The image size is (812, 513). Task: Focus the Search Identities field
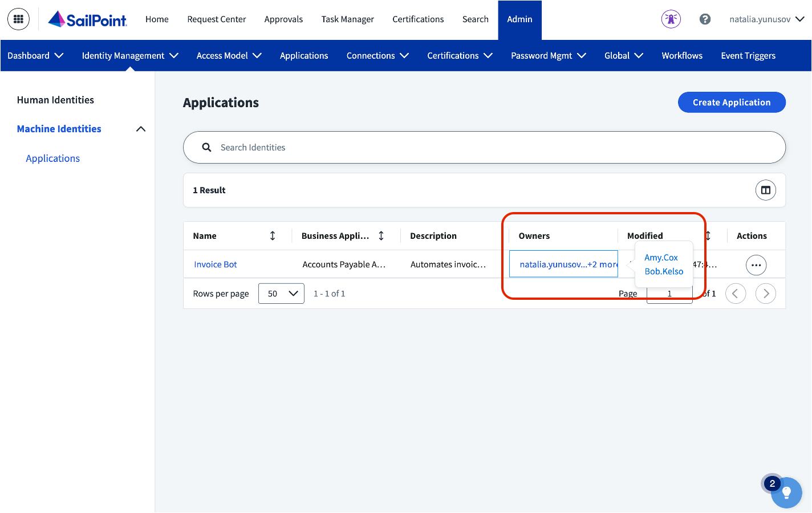[484, 148]
